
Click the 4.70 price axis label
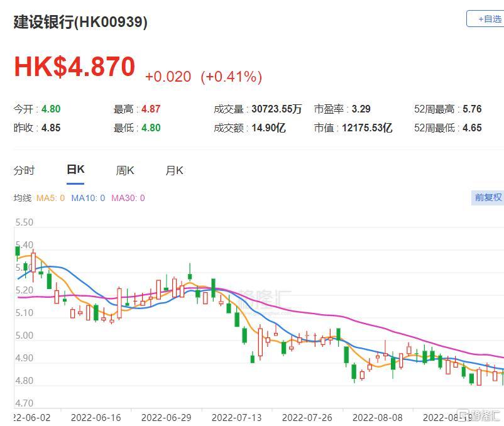24,403
